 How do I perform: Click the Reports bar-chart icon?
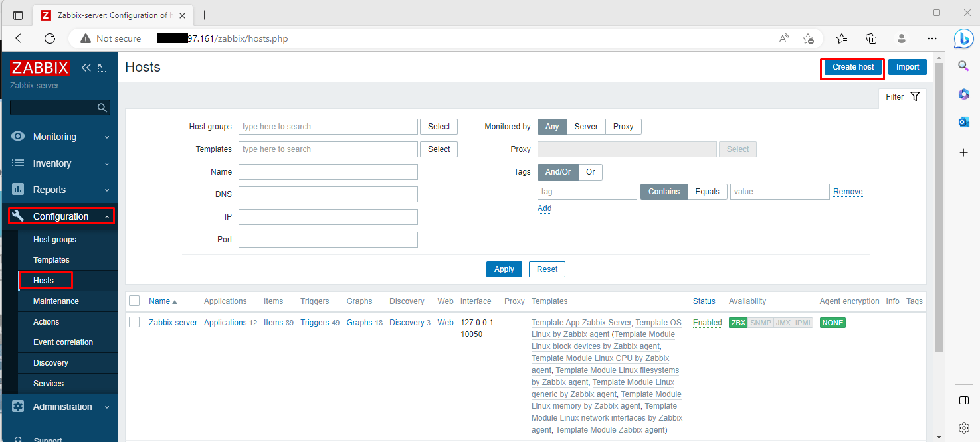(x=18, y=189)
